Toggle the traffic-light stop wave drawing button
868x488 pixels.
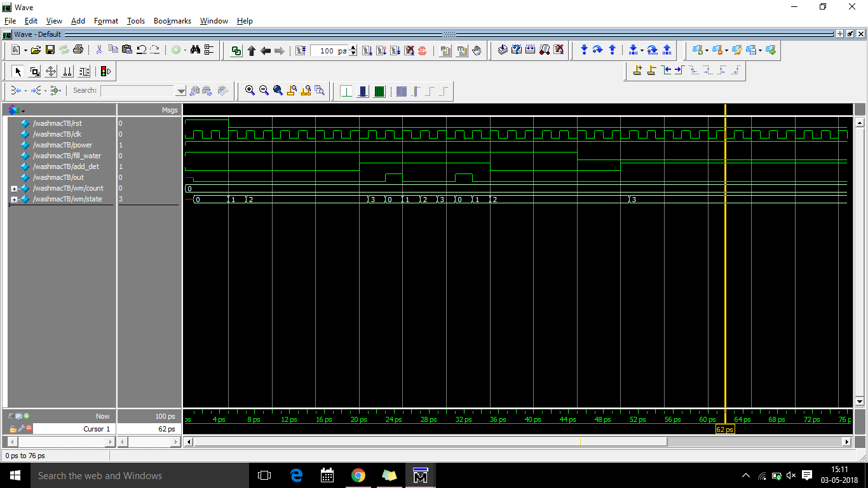pyautogui.click(x=105, y=71)
